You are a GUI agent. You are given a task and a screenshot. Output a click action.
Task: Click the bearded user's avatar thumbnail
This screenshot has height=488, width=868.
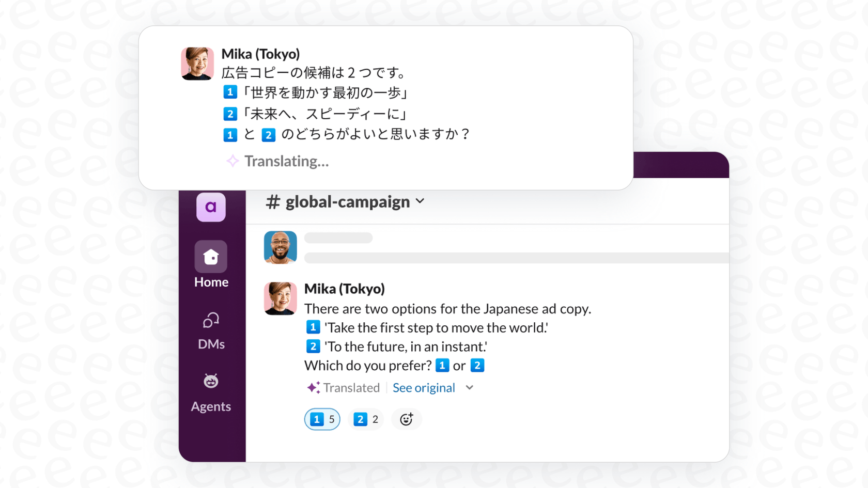pos(280,247)
